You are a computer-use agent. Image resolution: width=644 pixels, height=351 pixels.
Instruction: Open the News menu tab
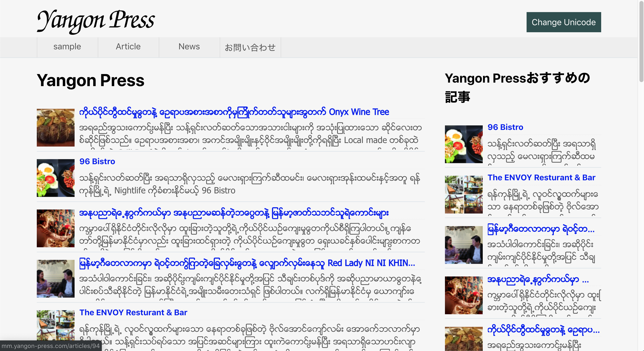189,47
